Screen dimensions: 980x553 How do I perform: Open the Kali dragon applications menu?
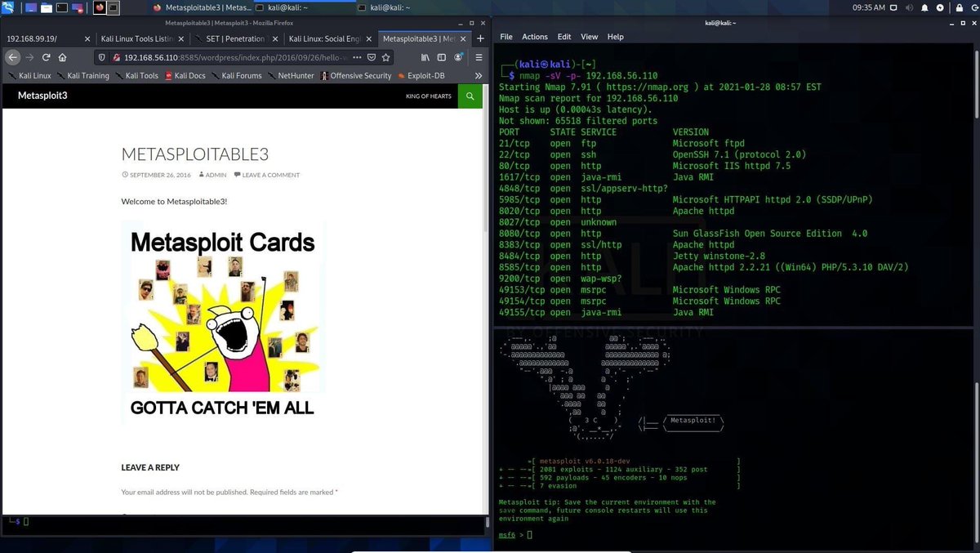(7, 7)
